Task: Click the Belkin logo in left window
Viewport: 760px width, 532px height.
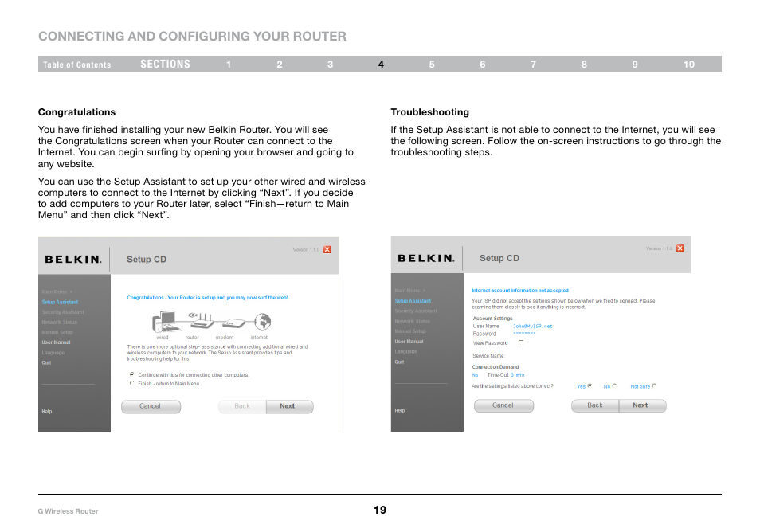Action: click(73, 260)
